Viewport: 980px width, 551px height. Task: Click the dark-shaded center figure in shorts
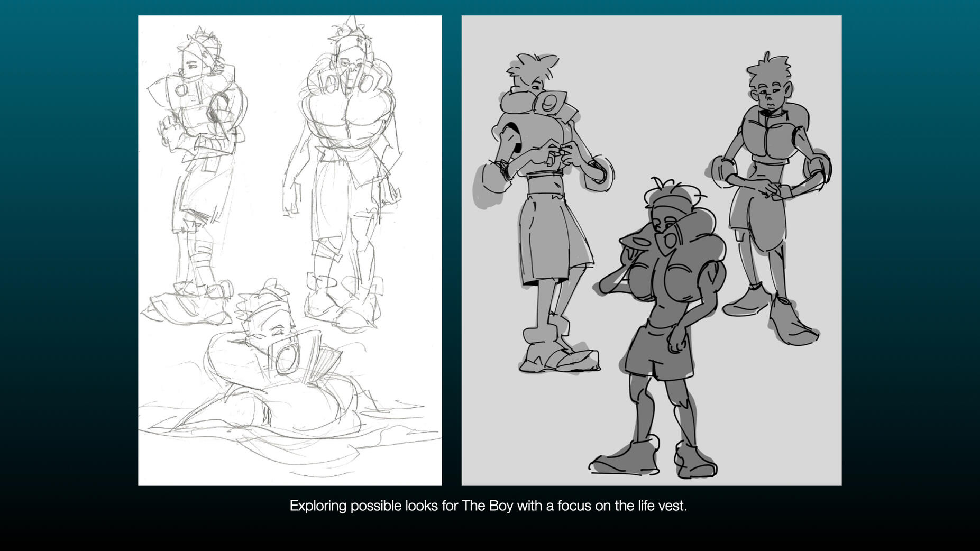[661, 328]
